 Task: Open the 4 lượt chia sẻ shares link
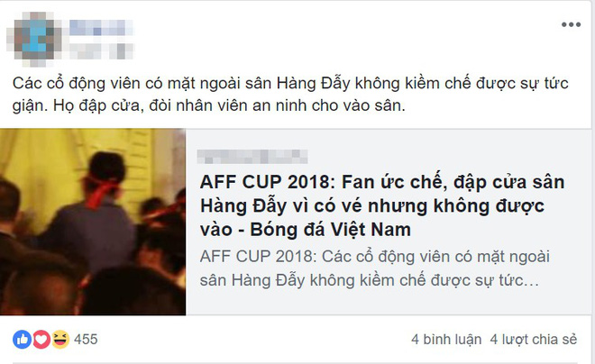click(x=533, y=340)
